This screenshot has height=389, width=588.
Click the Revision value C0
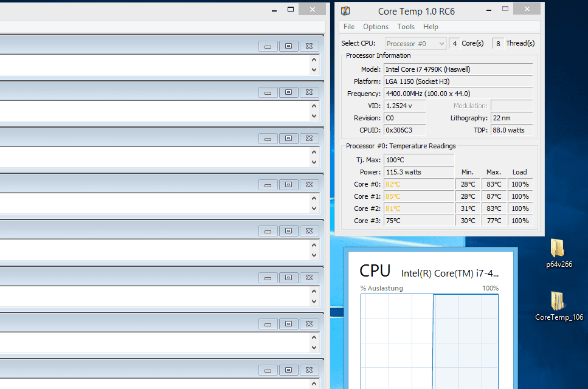click(x=404, y=118)
